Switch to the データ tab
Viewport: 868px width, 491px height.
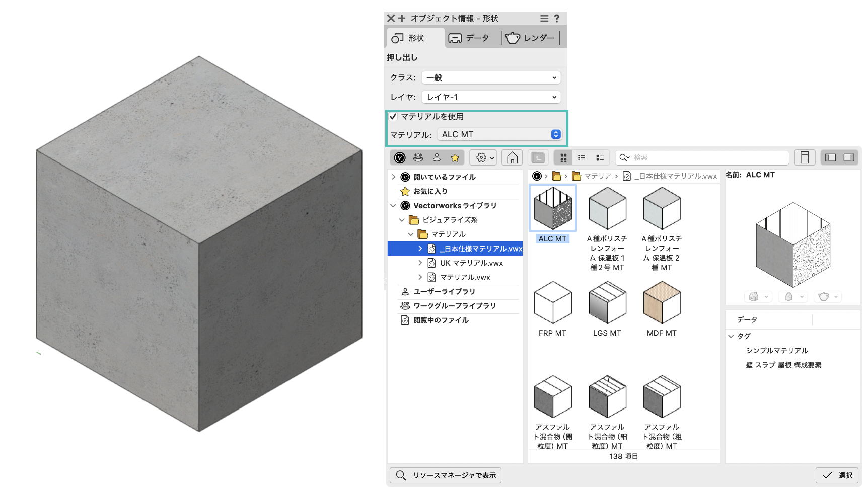(469, 38)
